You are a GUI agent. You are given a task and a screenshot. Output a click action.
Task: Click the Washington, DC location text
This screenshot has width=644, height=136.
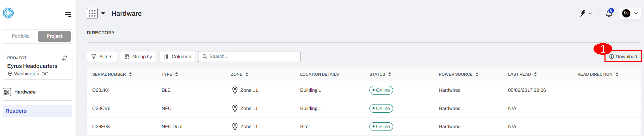pyautogui.click(x=31, y=74)
